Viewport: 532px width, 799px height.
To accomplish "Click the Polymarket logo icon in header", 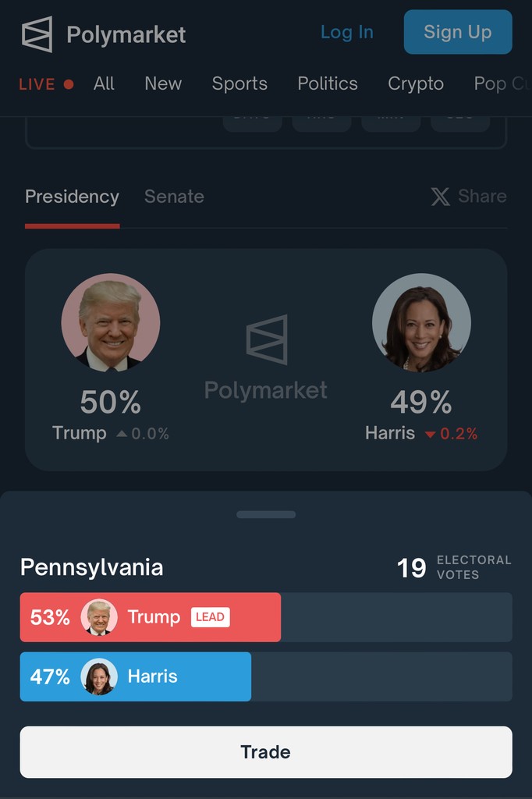I will [37, 34].
